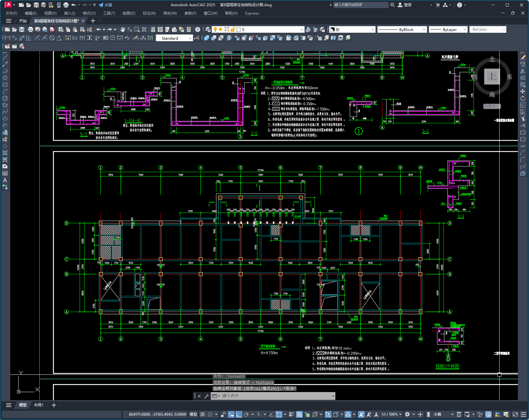Click the 模型 button in status bar
Screen dimensions: 529x420
pos(193,414)
